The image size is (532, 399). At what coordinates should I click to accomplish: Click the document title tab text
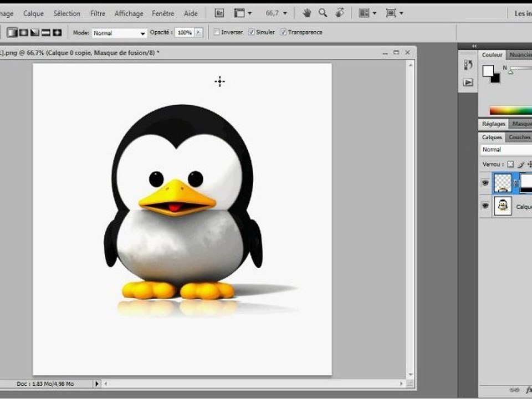coord(79,53)
